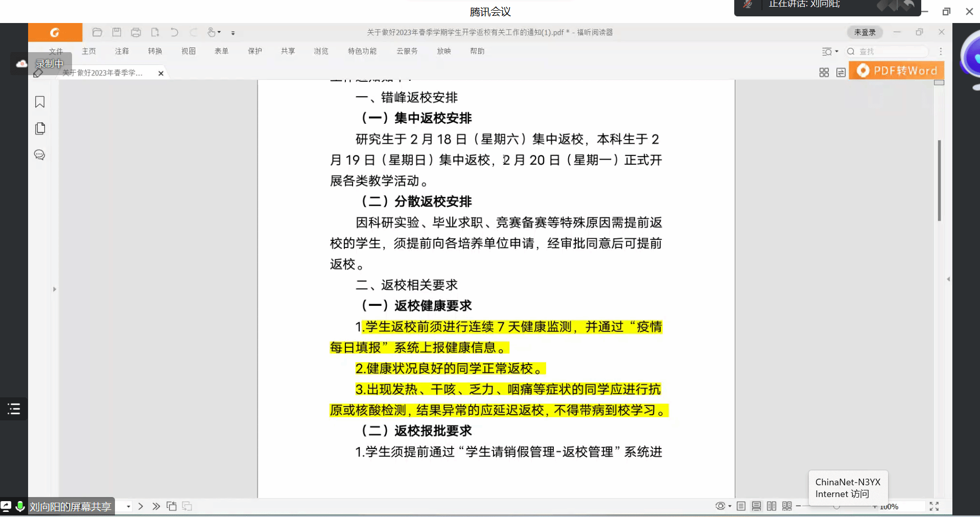Switch to single page view mode
980x517 pixels.
tap(741, 506)
